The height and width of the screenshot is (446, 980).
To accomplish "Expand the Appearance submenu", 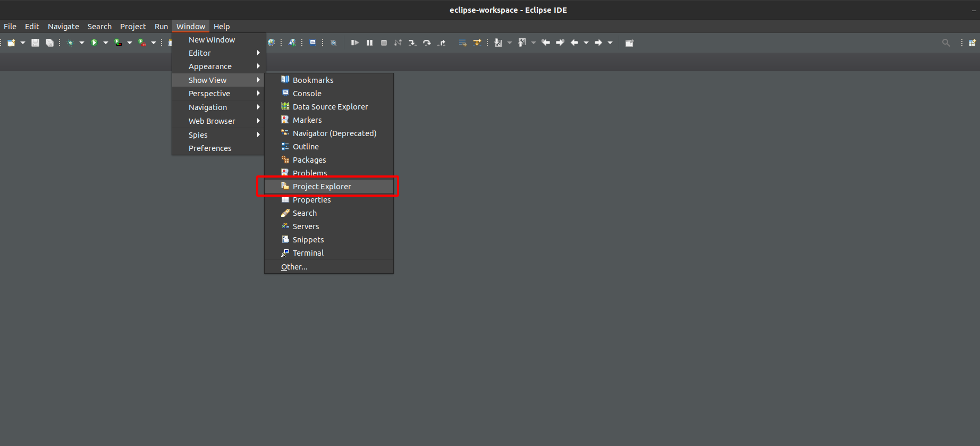I will point(218,66).
